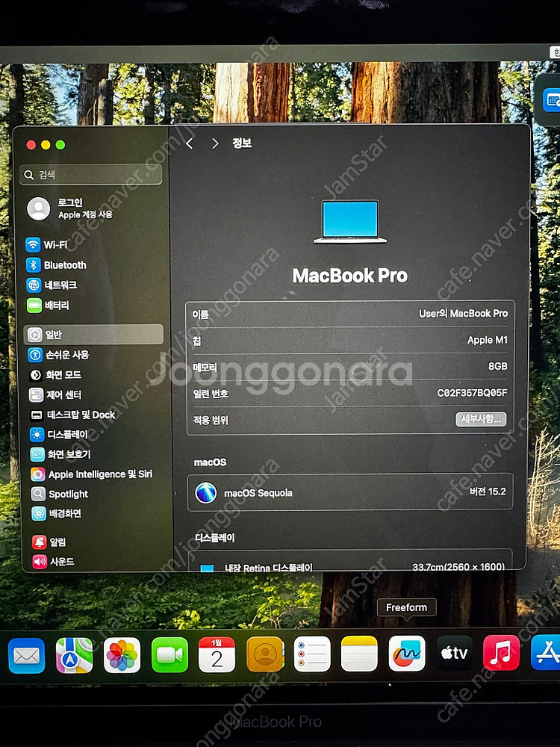The image size is (560, 747).
Task: Click the Apple M1 chip value
Action: (x=487, y=340)
